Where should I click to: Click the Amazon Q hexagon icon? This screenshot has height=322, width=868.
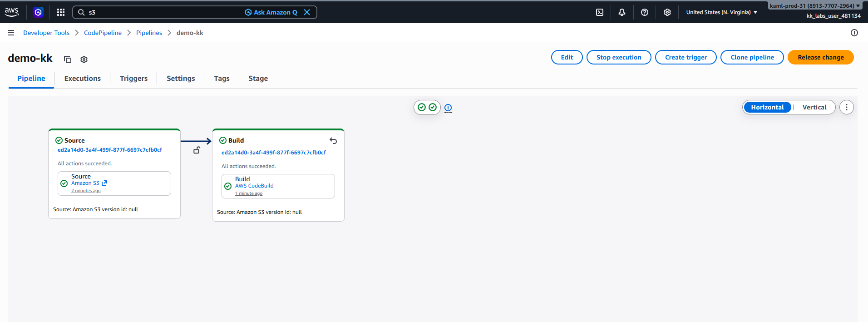pyautogui.click(x=38, y=12)
